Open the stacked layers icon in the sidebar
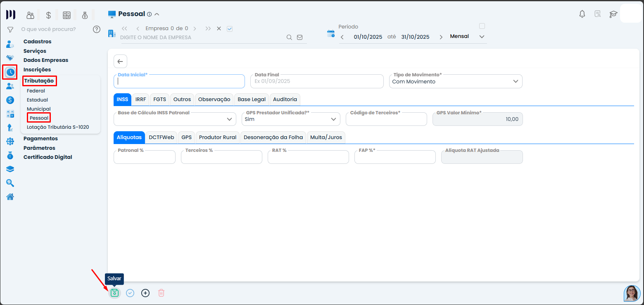The width and height of the screenshot is (644, 305). [10, 169]
